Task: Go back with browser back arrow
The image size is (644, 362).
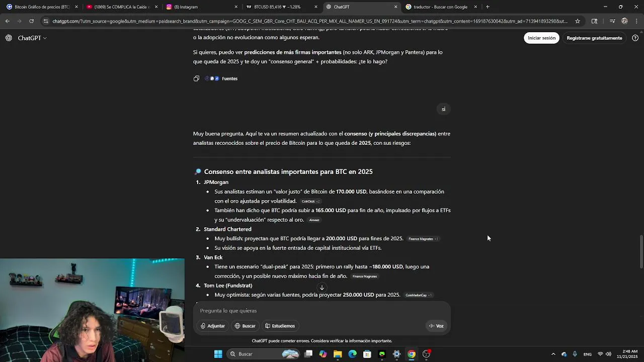Action: point(7,21)
